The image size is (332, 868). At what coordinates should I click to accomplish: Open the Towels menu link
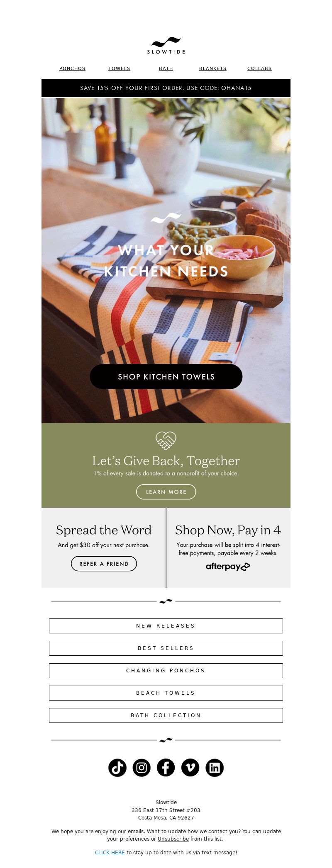[119, 68]
